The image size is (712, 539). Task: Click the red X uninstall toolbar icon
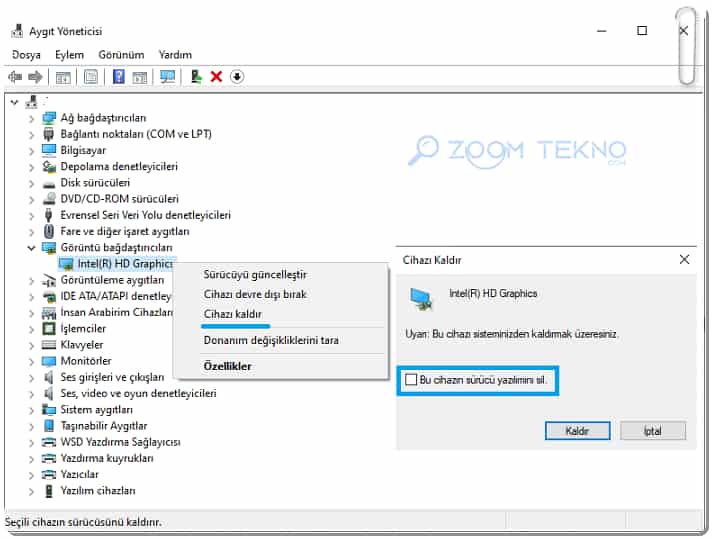(x=216, y=76)
